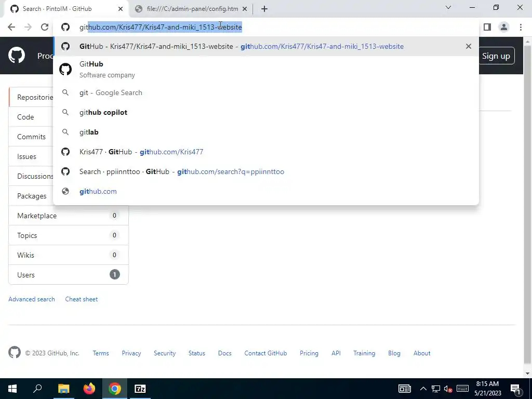This screenshot has width=532, height=399.
Task: Click the Advanced search link
Action: coord(32,299)
